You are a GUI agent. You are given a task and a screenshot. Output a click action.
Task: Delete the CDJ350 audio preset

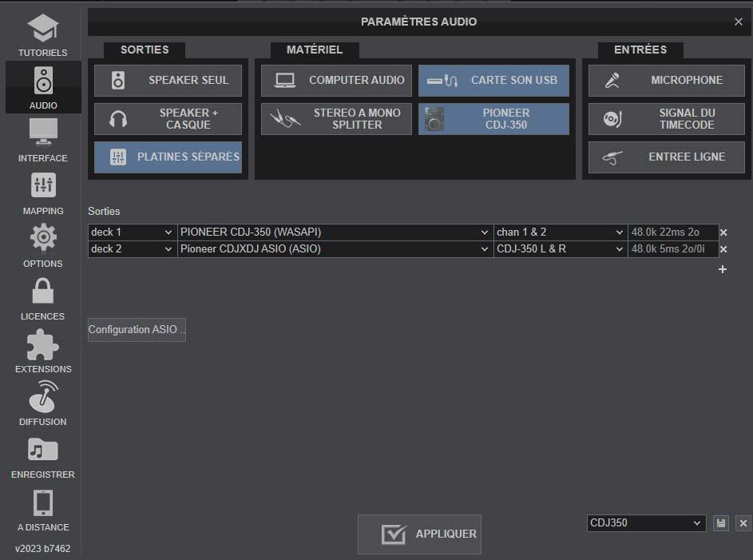click(x=743, y=523)
